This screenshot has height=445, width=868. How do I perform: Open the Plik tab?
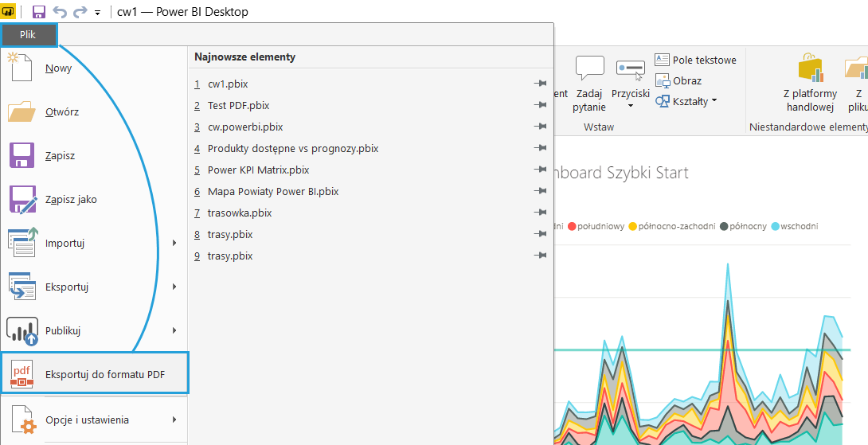29,34
